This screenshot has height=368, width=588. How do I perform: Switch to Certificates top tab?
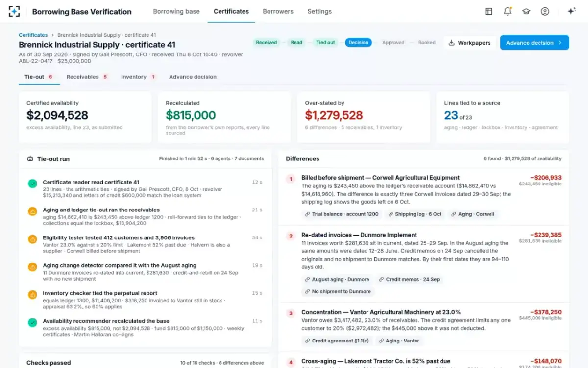(x=231, y=11)
